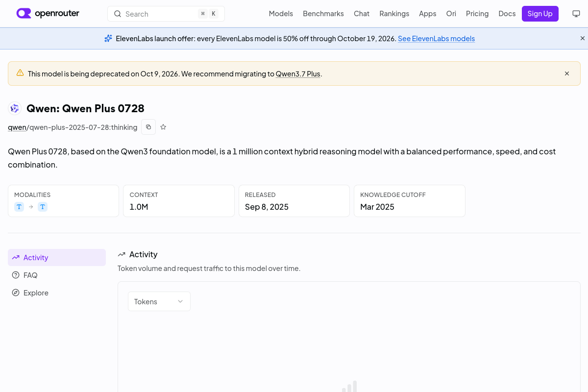Select Activity in the sidebar
This screenshot has width=588, height=392.
point(57,258)
